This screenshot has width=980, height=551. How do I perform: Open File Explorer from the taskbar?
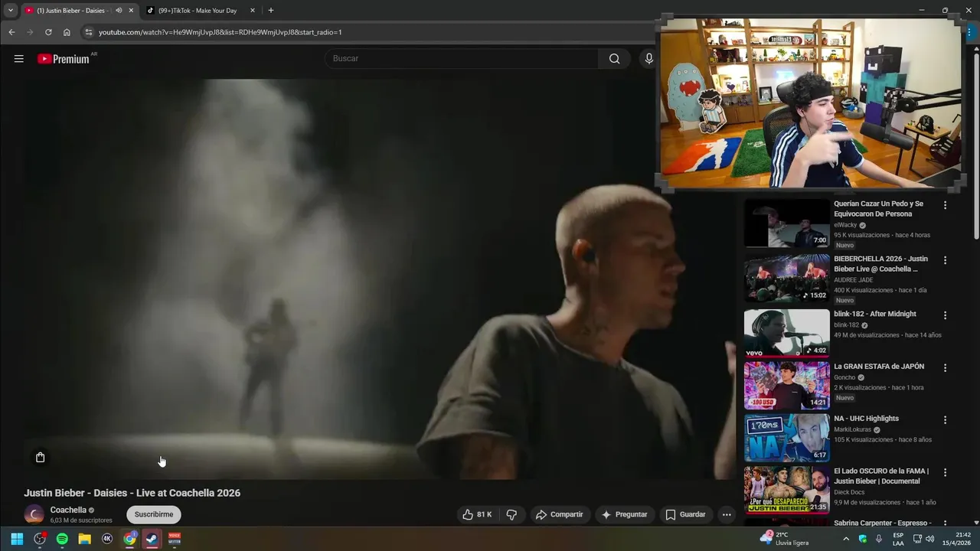tap(84, 539)
